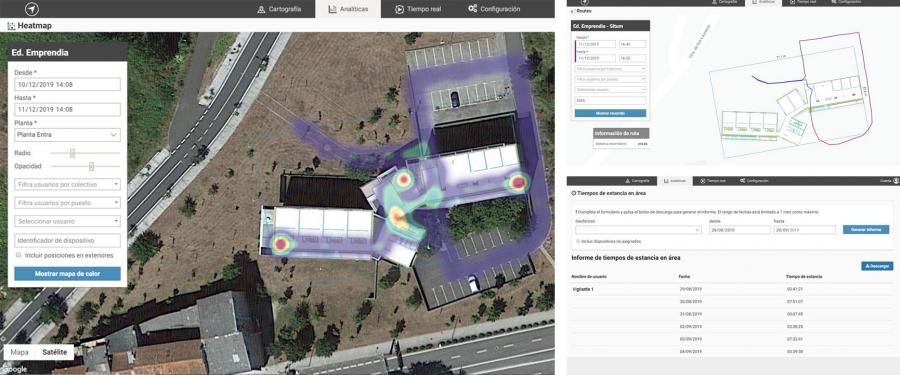Select the Vigilante 1 user row
The height and width of the screenshot is (375, 900).
(583, 289)
